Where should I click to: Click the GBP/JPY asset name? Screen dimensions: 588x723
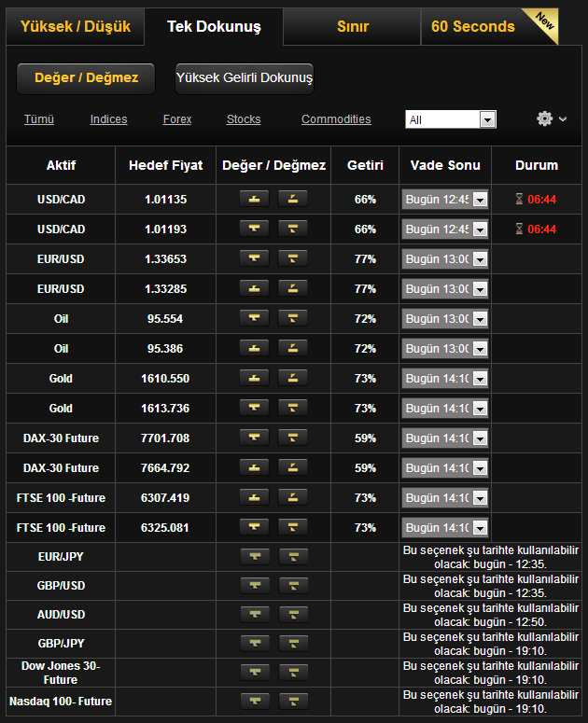[x=61, y=643]
